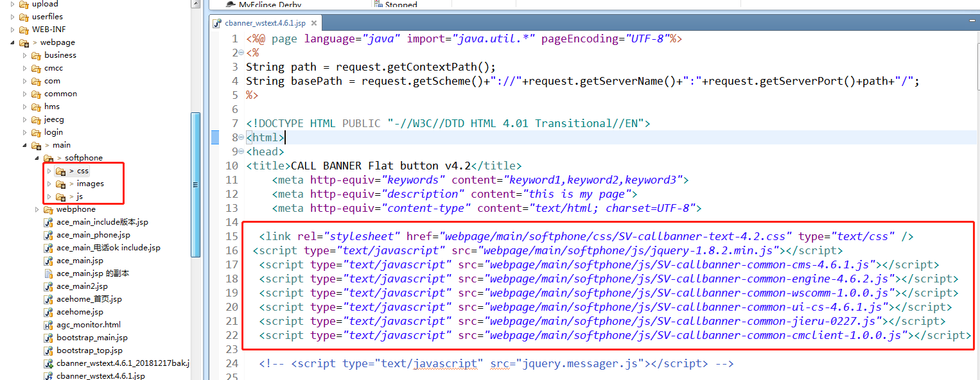Image resolution: width=980 pixels, height=380 pixels.
Task: Click the hms folder icon
Action: 36,107
